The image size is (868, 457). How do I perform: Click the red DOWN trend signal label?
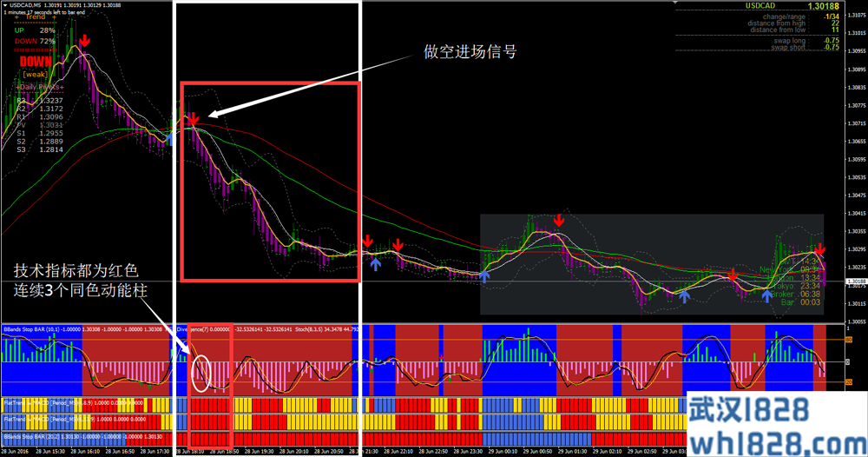point(36,62)
